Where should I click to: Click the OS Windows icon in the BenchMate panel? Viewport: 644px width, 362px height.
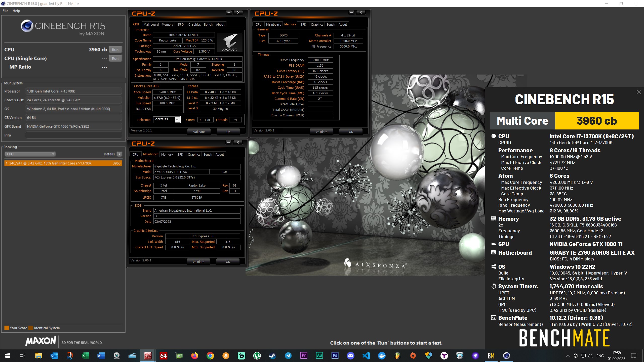[x=494, y=266]
